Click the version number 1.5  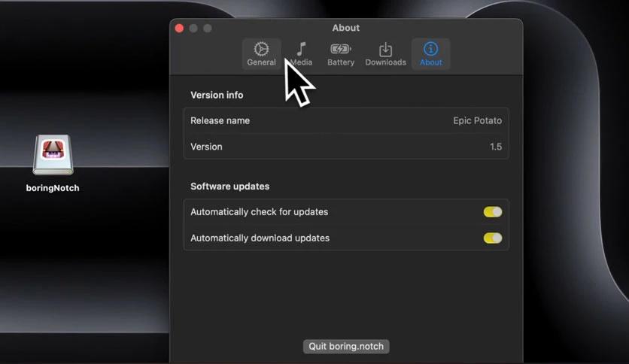(496, 147)
